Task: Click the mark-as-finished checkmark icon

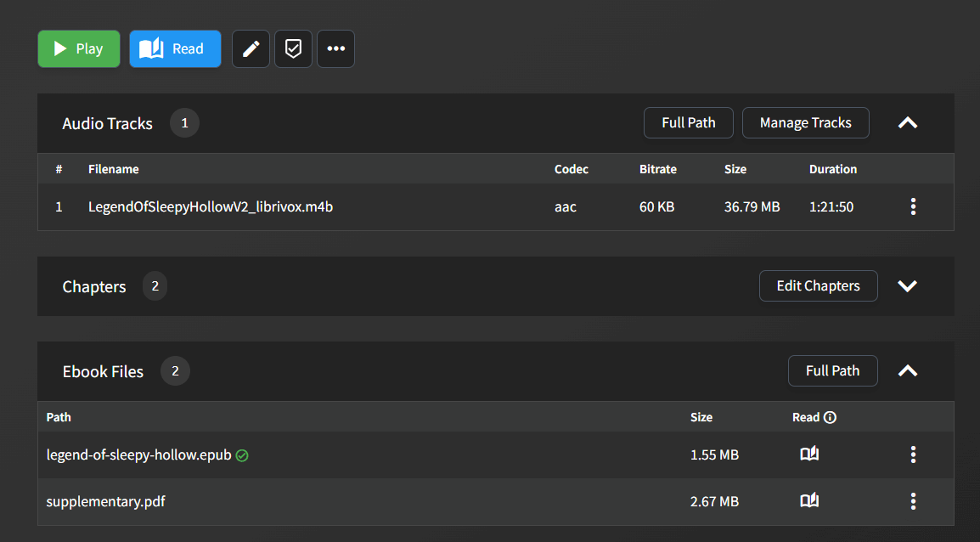Action: (293, 49)
